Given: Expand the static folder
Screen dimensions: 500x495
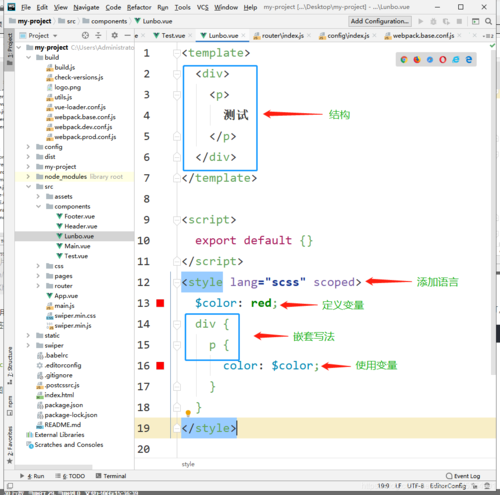Looking at the screenshot, I should [29, 335].
